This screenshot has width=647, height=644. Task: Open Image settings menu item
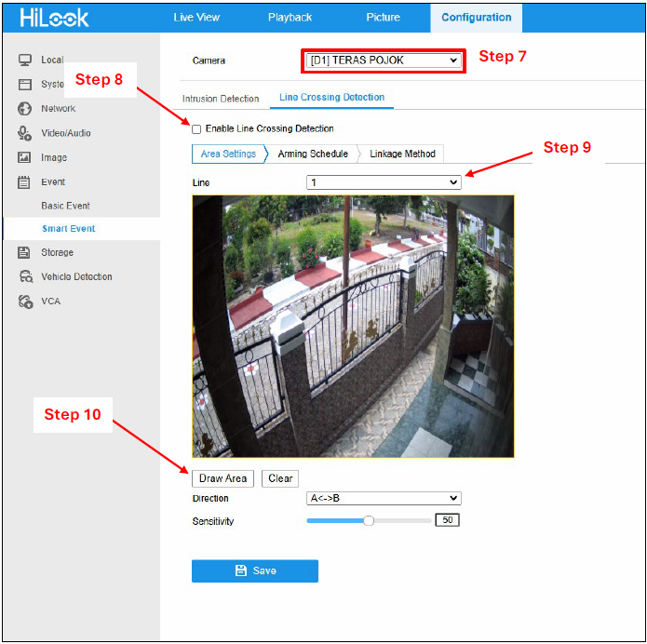click(x=54, y=157)
